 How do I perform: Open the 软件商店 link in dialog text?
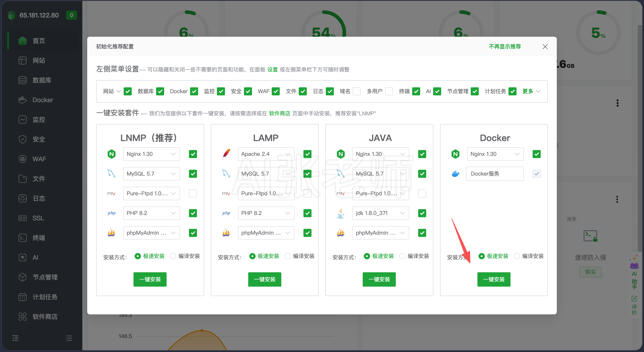point(280,114)
